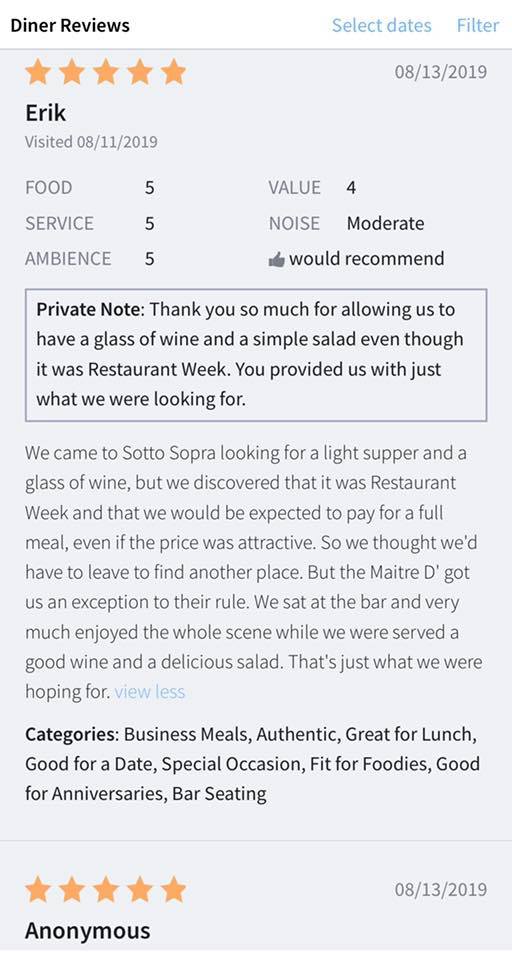Click the Anonymous reviewer name

coord(88,931)
